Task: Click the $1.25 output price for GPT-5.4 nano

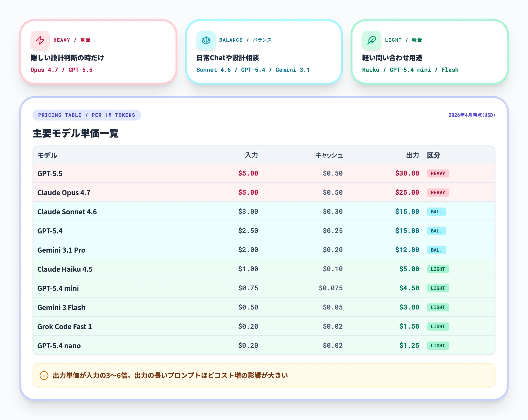Action: pyautogui.click(x=409, y=345)
